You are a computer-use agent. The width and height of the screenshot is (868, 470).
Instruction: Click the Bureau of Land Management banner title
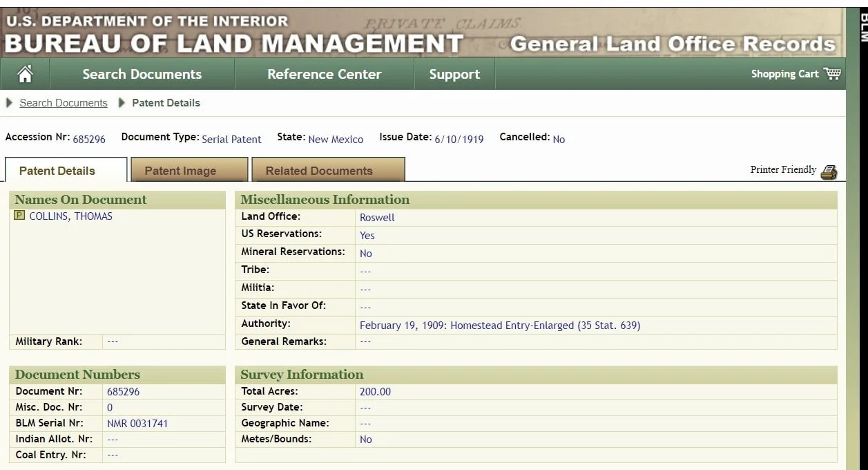(x=233, y=44)
